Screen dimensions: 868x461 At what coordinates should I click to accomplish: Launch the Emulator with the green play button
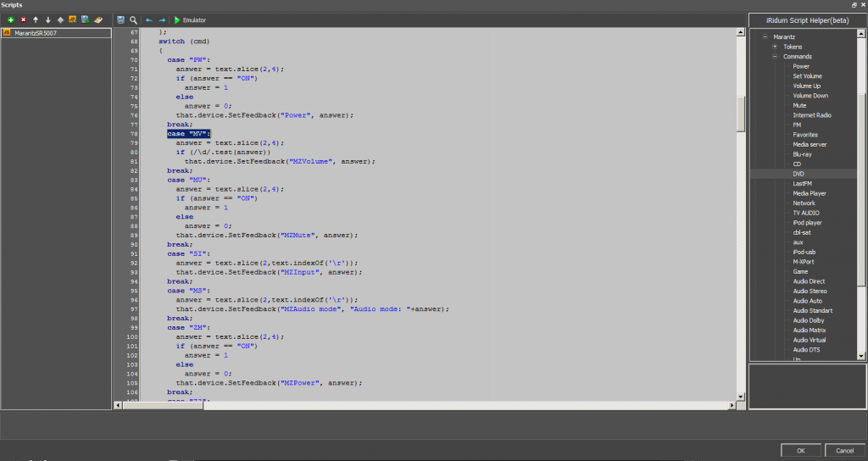[177, 19]
